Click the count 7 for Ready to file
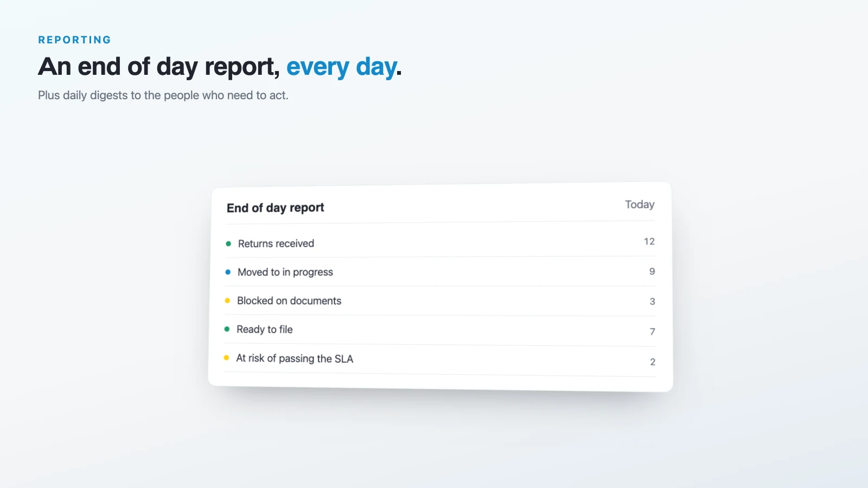This screenshot has width=868, height=488. (653, 331)
